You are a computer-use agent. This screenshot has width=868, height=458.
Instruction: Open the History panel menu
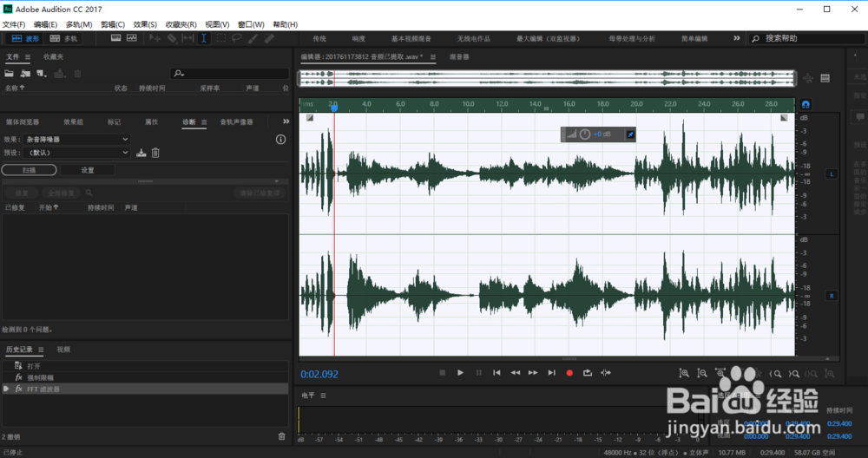[x=41, y=350]
